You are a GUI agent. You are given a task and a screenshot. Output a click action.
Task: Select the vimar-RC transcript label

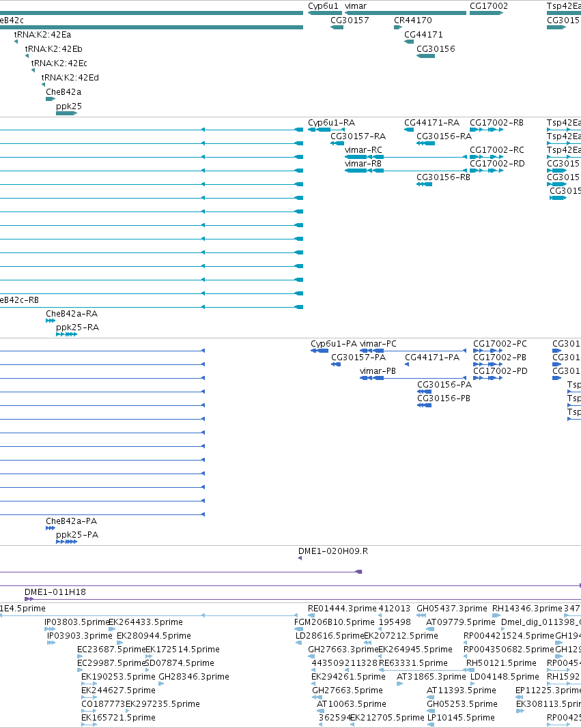click(364, 150)
